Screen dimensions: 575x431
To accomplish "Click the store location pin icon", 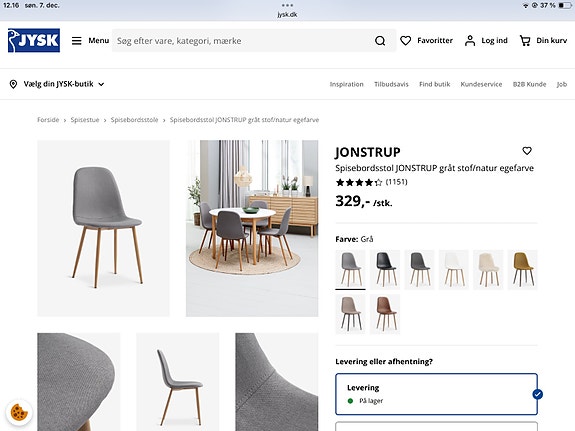I will coord(13,84).
